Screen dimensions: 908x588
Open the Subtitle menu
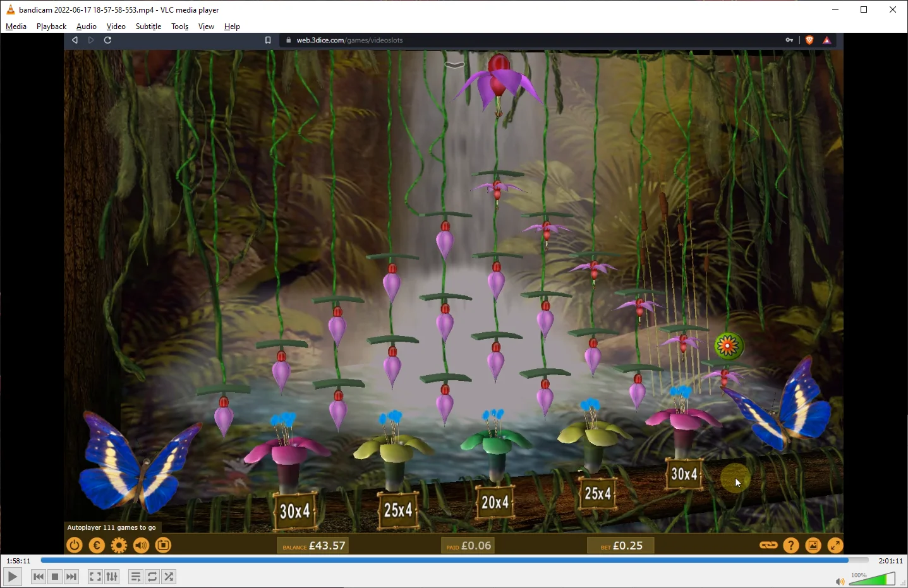tap(148, 27)
